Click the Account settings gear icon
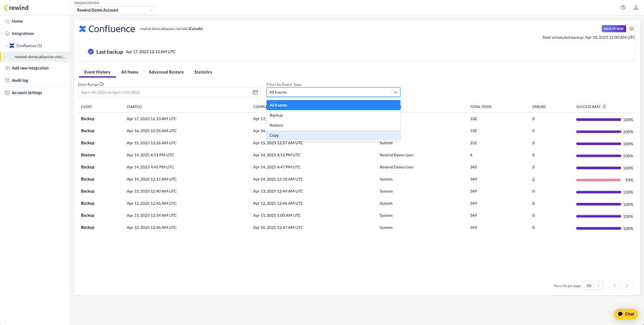Viewport: 644px width, 325px height. click(7, 93)
